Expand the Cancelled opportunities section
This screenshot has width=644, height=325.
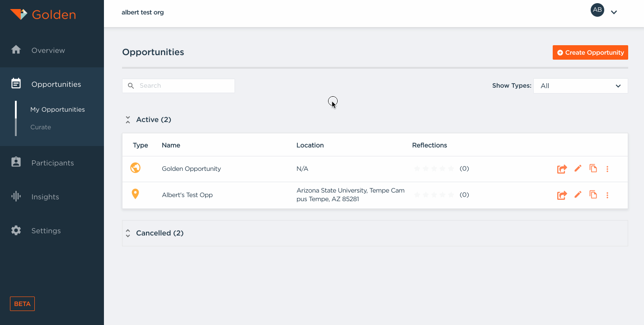[128, 233]
